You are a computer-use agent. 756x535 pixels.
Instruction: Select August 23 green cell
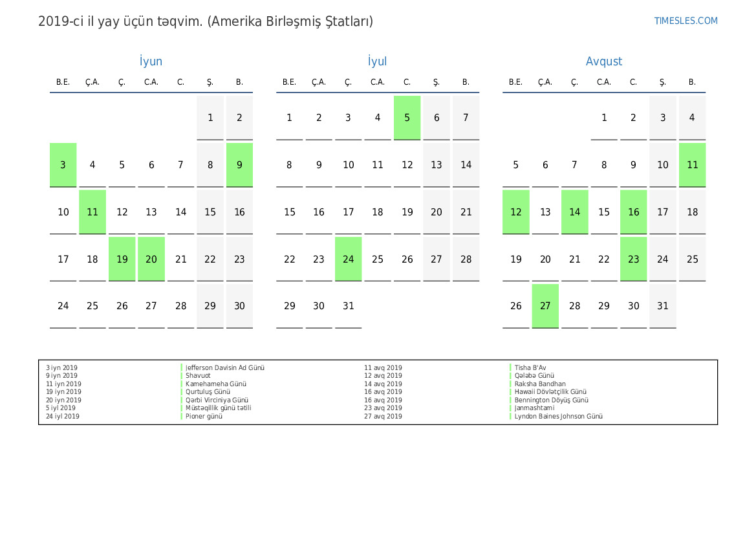633,259
